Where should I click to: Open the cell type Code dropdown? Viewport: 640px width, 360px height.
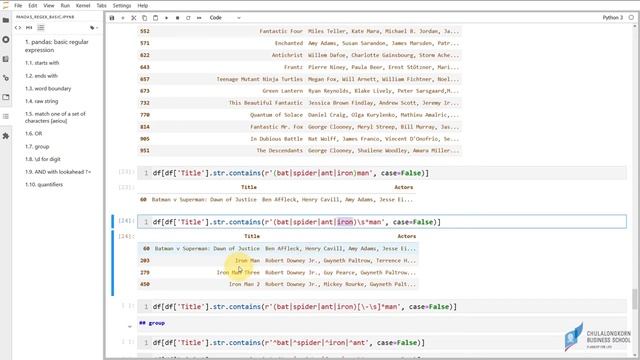pyautogui.click(x=225, y=18)
